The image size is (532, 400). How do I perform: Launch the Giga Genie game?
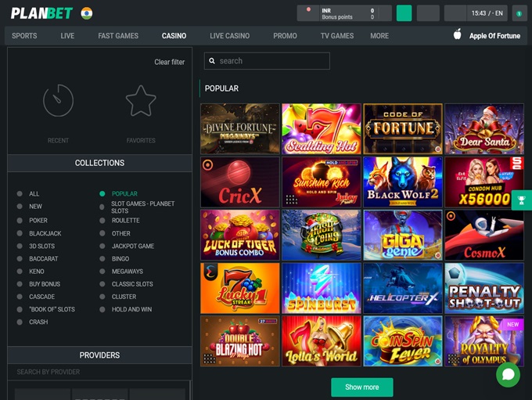(x=403, y=235)
